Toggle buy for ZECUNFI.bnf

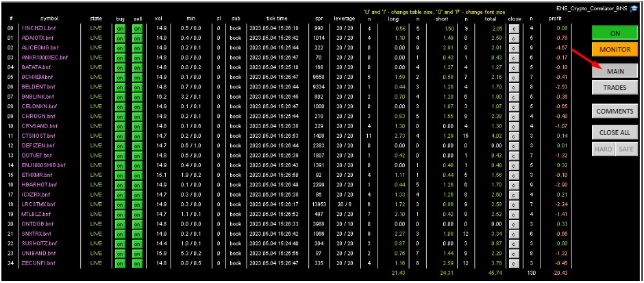point(120,263)
